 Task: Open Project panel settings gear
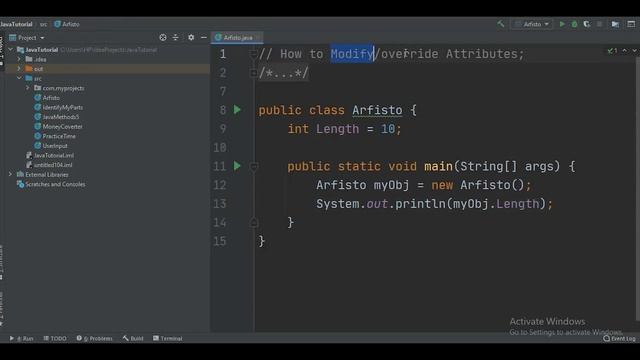[x=191, y=38]
